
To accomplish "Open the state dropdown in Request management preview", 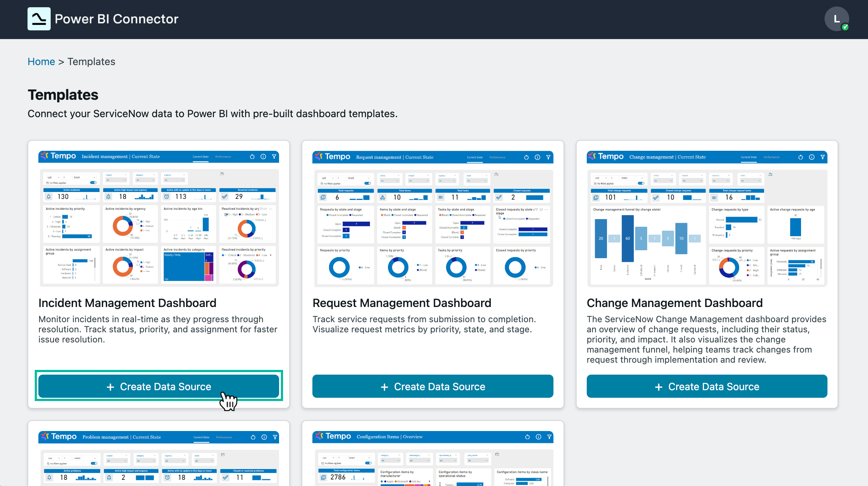I will pos(476,181).
